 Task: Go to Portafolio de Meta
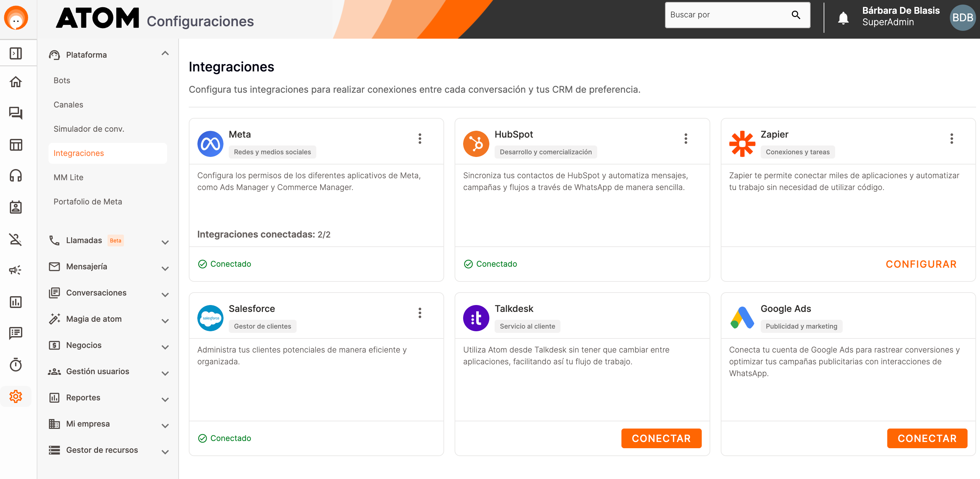pyautogui.click(x=88, y=201)
